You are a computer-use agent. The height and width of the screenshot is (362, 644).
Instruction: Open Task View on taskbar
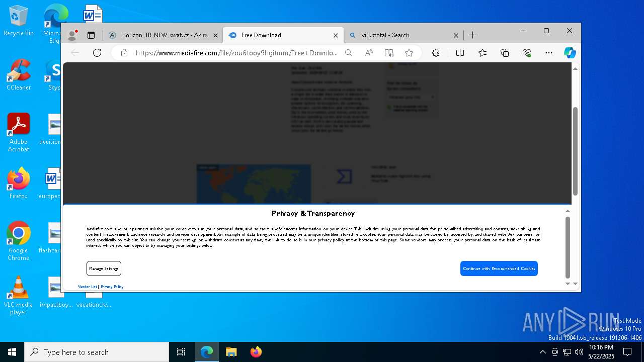(181, 352)
